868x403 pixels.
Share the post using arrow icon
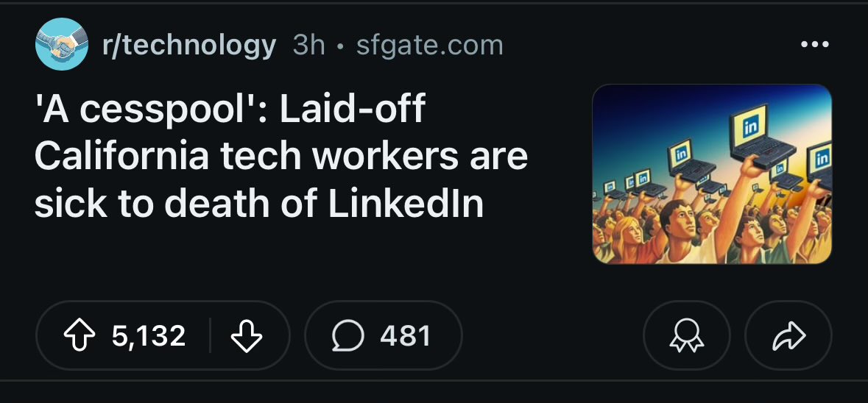click(x=788, y=336)
